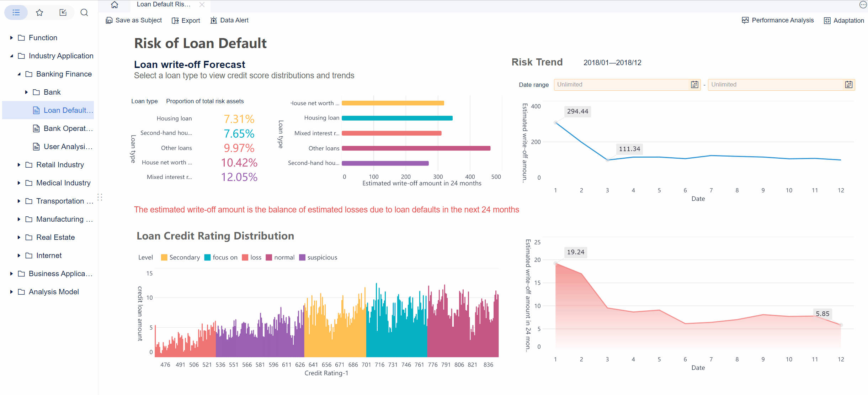Click the loss legend color swatch
This screenshot has width=868, height=395.
click(245, 257)
